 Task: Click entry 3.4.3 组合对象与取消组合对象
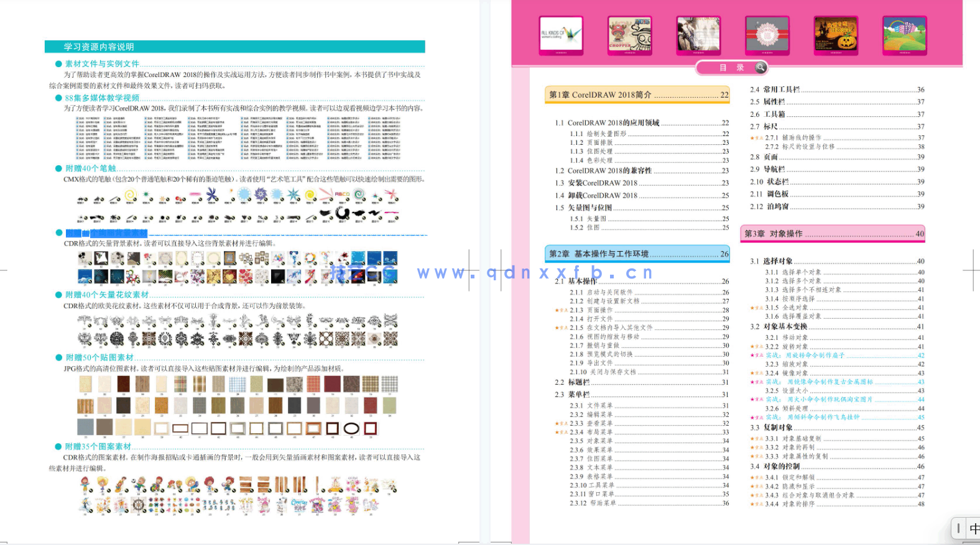coord(844,495)
